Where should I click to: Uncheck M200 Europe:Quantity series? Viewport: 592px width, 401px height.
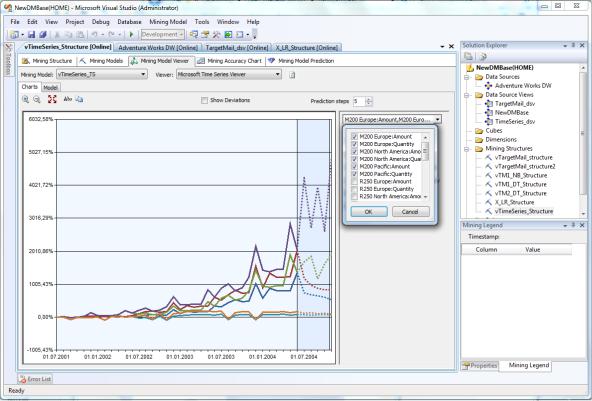pyautogui.click(x=355, y=144)
